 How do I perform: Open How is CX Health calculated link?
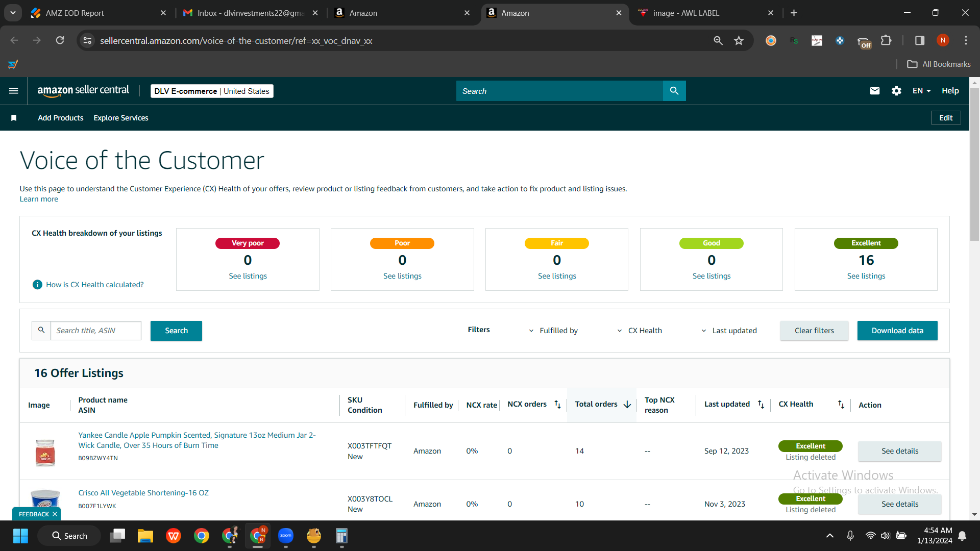click(x=95, y=285)
